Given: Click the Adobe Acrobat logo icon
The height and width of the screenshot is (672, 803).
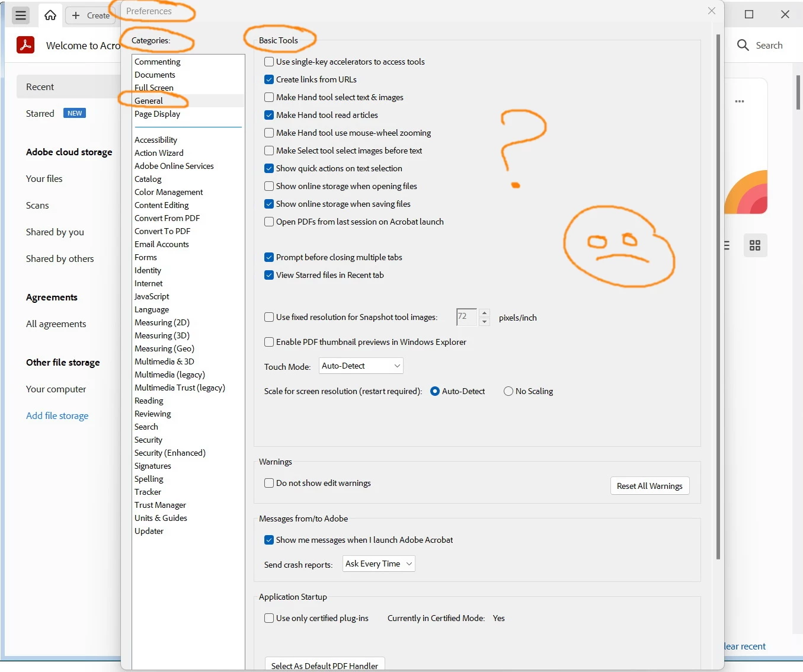Looking at the screenshot, I should pyautogui.click(x=25, y=45).
